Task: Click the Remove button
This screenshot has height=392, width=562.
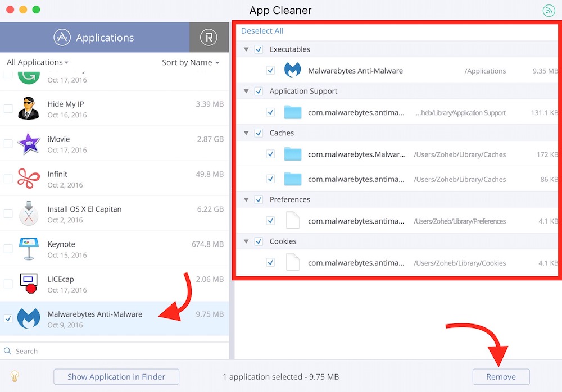Action: click(x=501, y=377)
